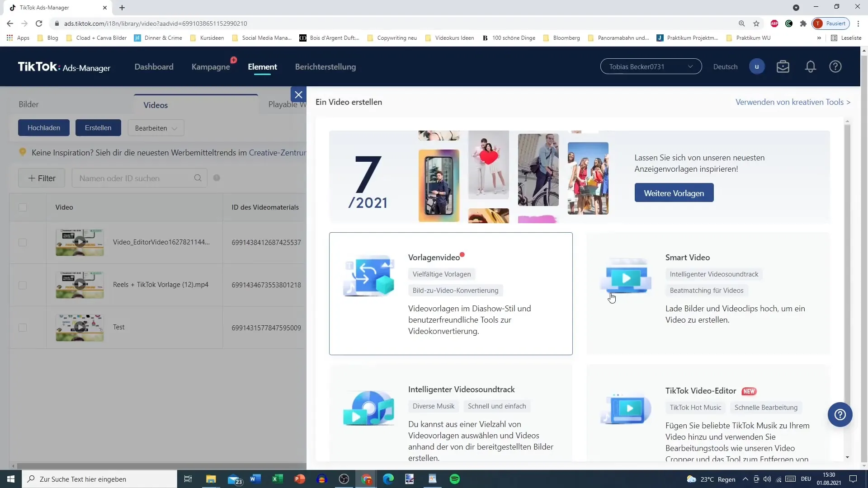Click the Smart Video card icon

pyautogui.click(x=626, y=276)
